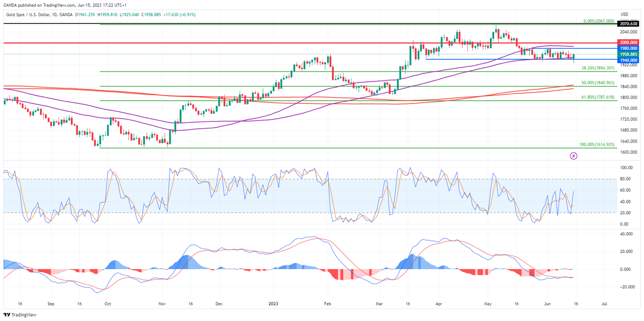644x321 pixels.
Task: Click the 80.00 level on stochastic axis
Action: [624, 179]
